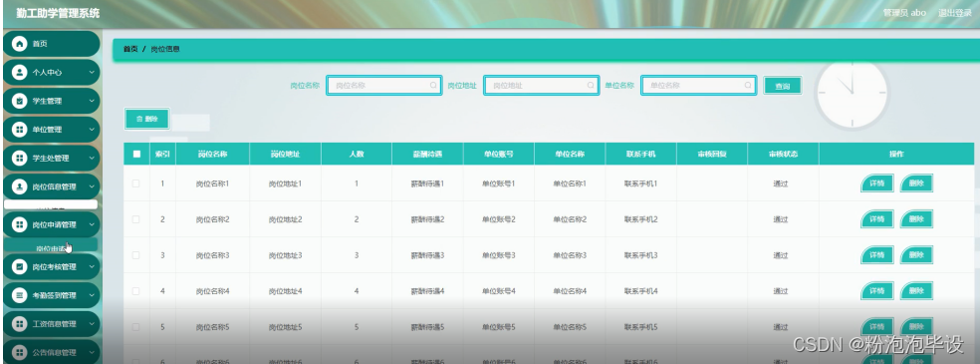Screen dimensions: 980x364
Task: Click the 岗位考核管理 icon
Action: pyautogui.click(x=20, y=266)
